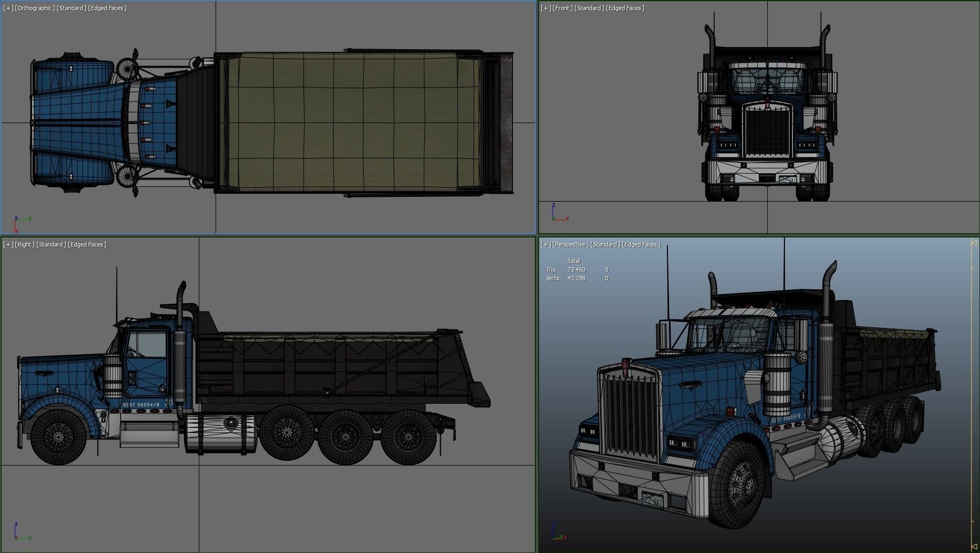The image size is (980, 553).
Task: Open [Edged Faces] menu in Perspective viewport
Action: tap(641, 244)
